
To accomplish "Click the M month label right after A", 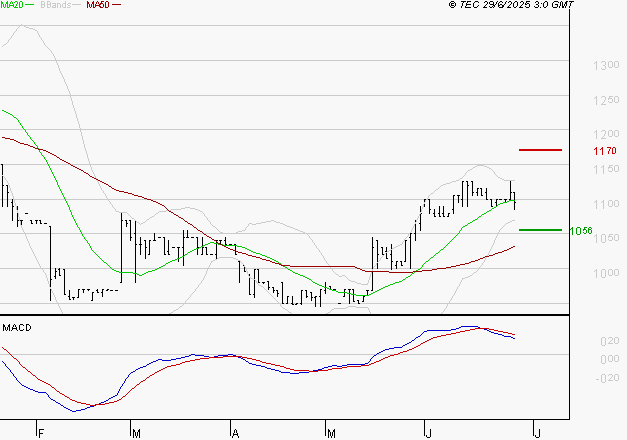I will [331, 434].
